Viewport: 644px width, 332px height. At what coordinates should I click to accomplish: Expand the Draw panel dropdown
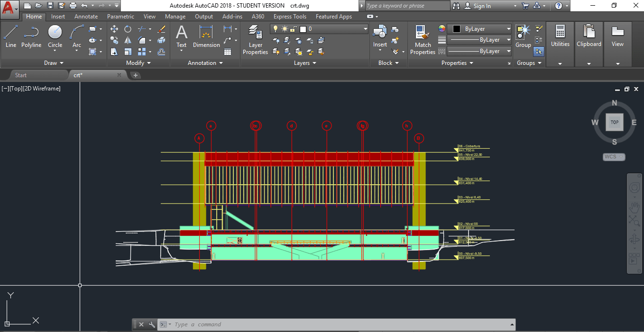[54, 63]
